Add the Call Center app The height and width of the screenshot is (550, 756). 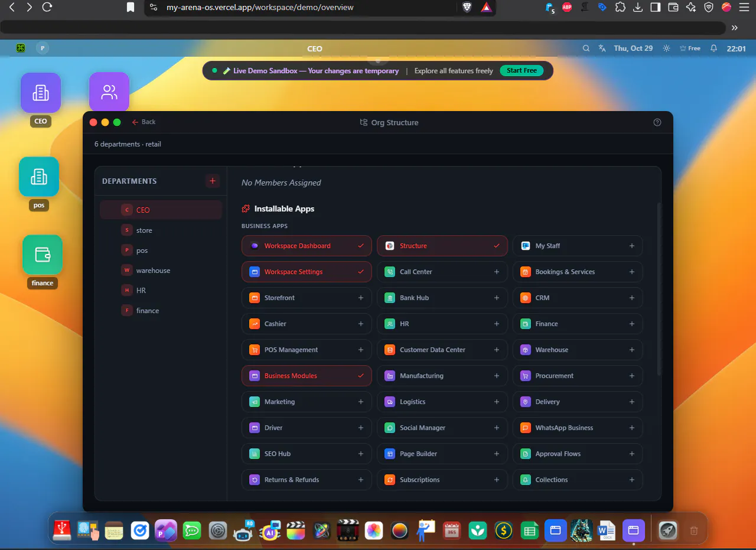click(442, 272)
